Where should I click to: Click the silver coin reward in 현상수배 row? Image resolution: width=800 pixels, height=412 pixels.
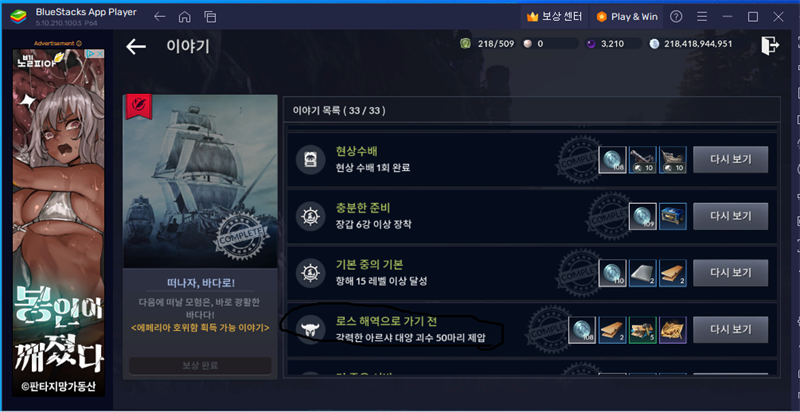click(612, 160)
